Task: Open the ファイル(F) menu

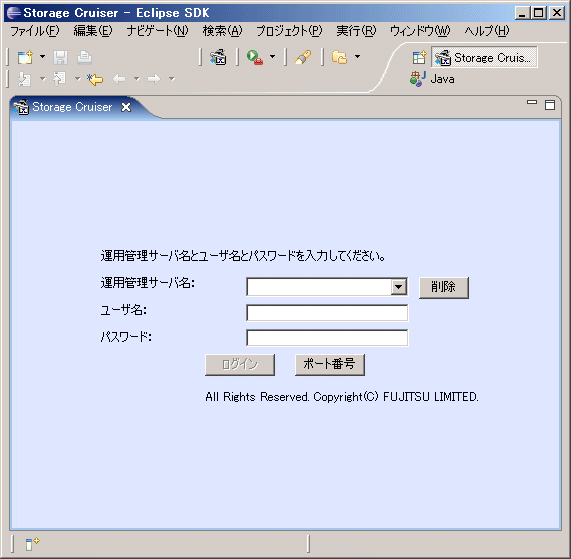Action: point(35,31)
